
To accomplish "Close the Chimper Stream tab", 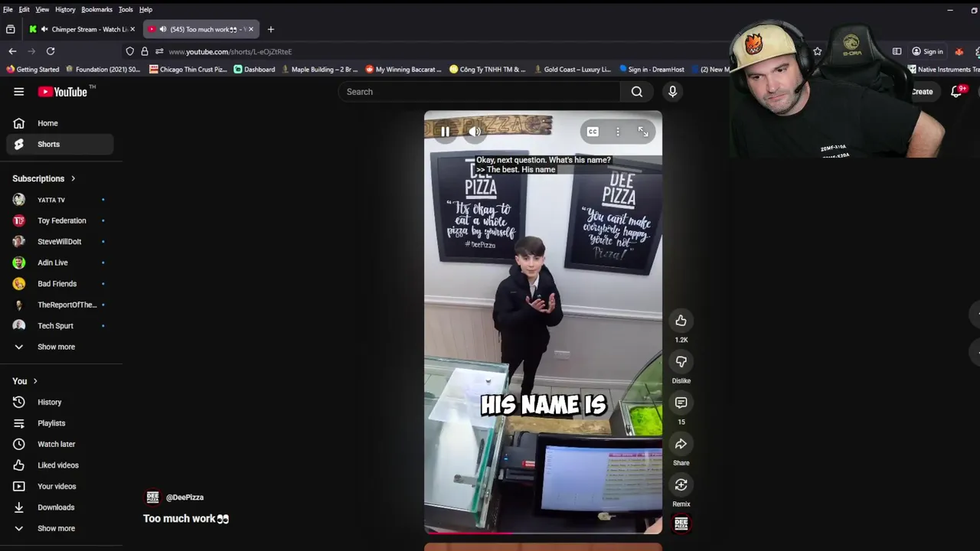I will pos(132,29).
